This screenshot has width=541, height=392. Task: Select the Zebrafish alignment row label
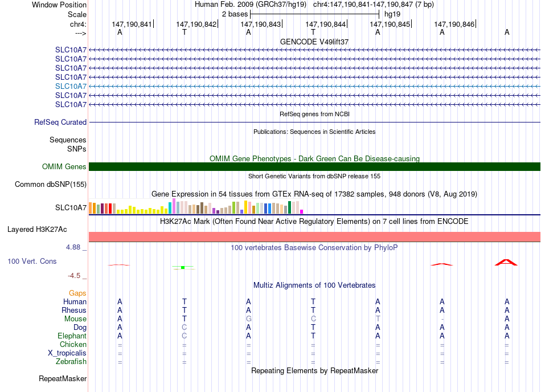coord(71,362)
